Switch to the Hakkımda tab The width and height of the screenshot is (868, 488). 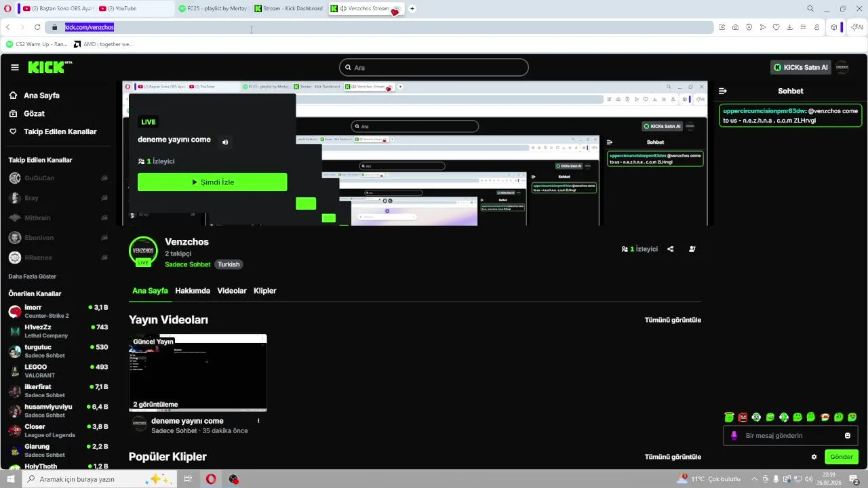pos(193,291)
